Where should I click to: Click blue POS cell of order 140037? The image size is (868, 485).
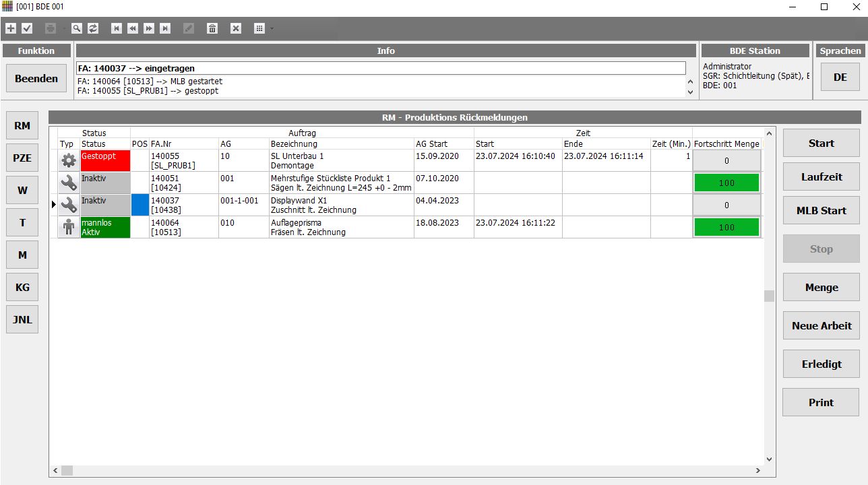point(139,205)
